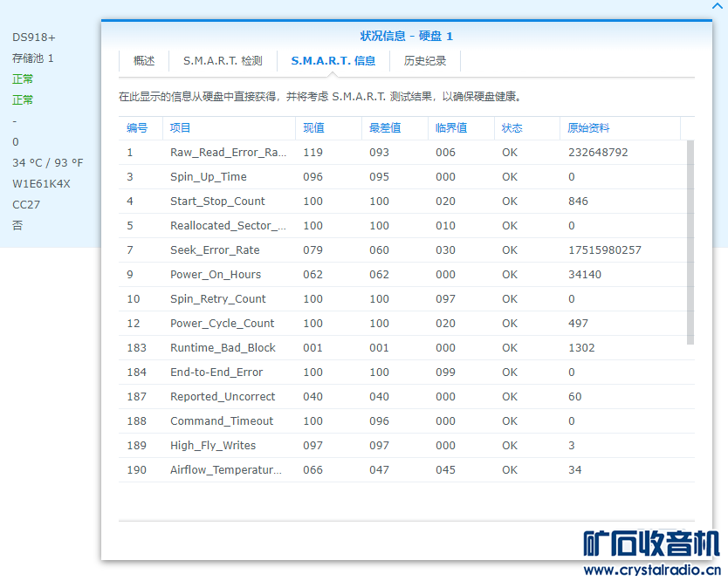Sort by the 状态 column header
Image resolution: width=728 pixels, height=581 pixels.
[527, 128]
